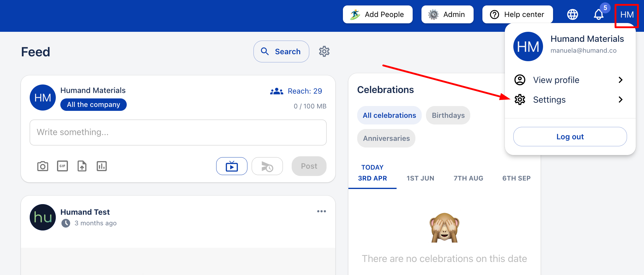Image resolution: width=644 pixels, height=275 pixels.
Task: Switch to the 1ST JUN date tab
Action: point(420,178)
